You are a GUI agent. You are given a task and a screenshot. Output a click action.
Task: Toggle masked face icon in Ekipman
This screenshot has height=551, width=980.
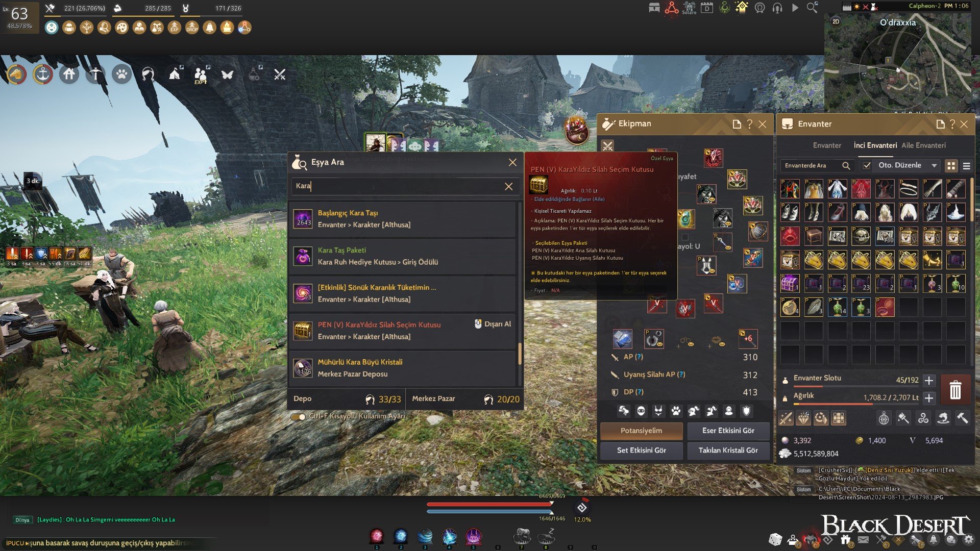(x=641, y=411)
